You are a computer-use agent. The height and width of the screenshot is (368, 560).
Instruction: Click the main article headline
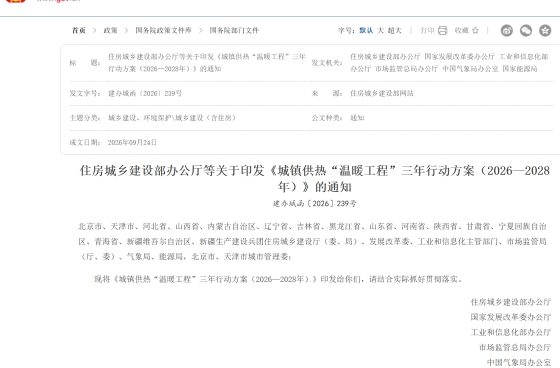coord(315,178)
